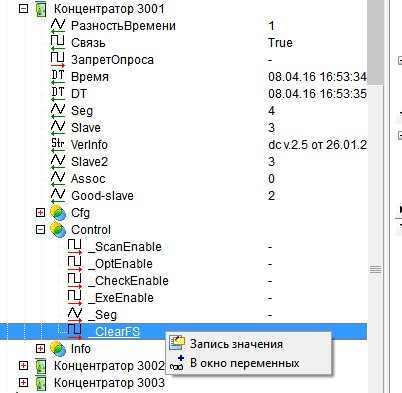Select the Связь variable row

(x=88, y=43)
